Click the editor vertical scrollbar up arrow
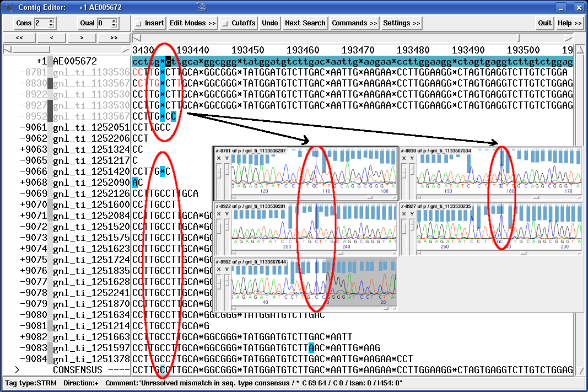Viewport: 588px width, 392px height. tap(580, 49)
